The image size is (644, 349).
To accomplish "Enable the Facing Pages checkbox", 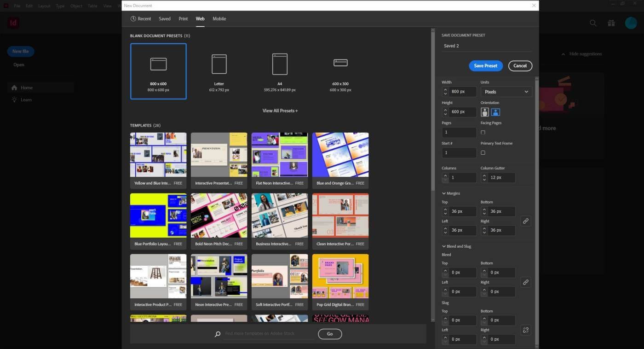I will [483, 132].
